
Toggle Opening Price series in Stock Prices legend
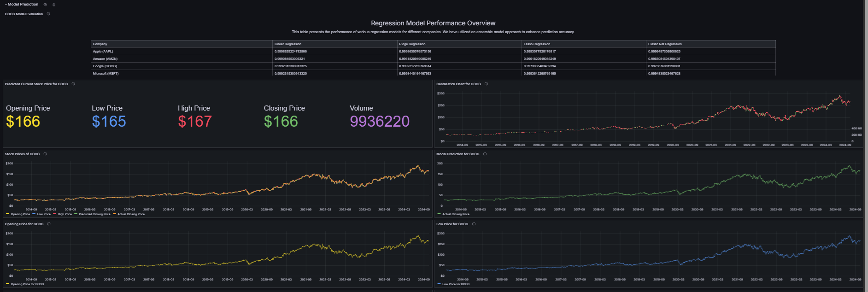point(20,214)
